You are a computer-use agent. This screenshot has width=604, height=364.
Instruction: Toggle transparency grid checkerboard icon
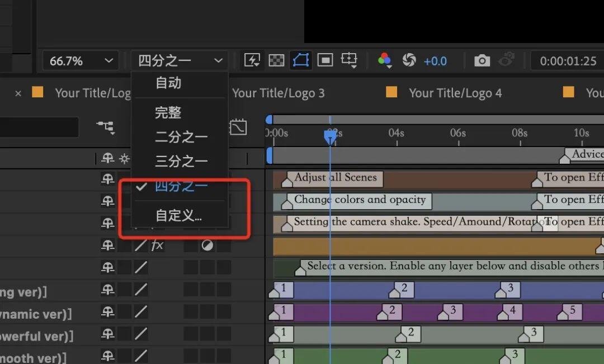[276, 60]
